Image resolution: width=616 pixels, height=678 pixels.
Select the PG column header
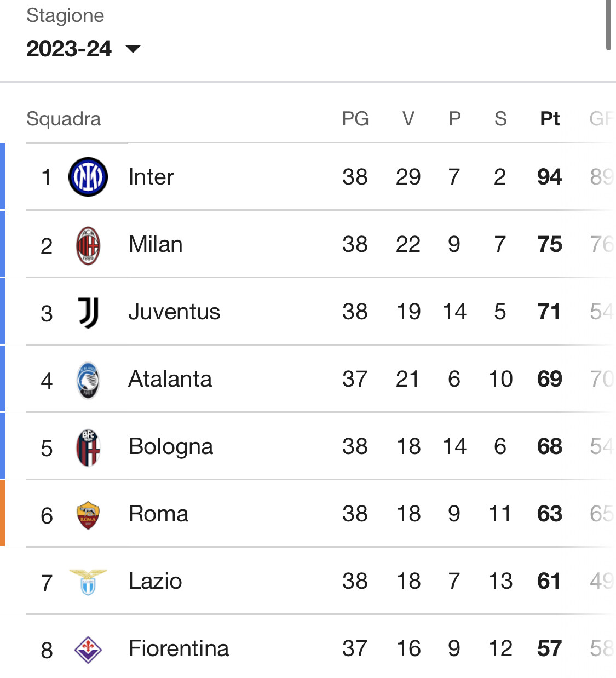tap(355, 119)
